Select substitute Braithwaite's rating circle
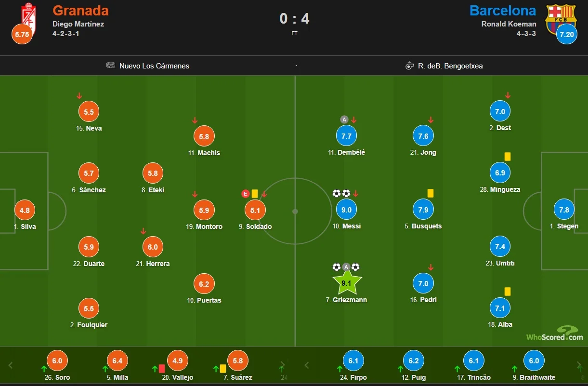588x386 pixels. click(534, 360)
